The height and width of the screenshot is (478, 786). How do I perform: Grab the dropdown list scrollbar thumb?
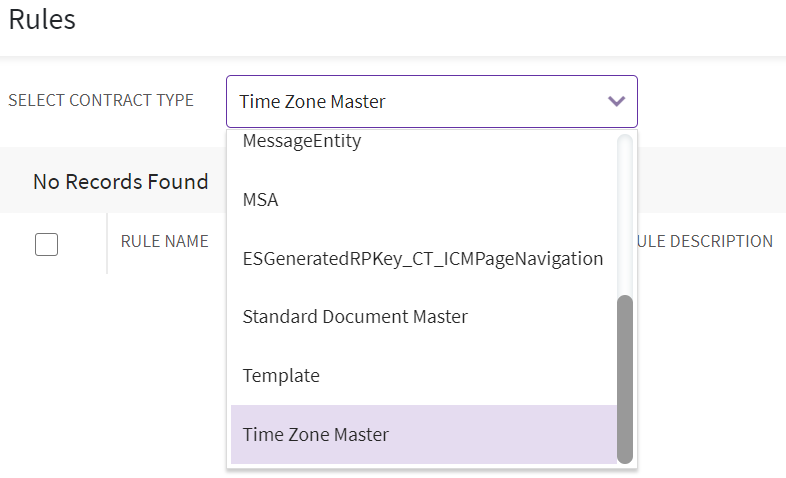pyautogui.click(x=625, y=378)
